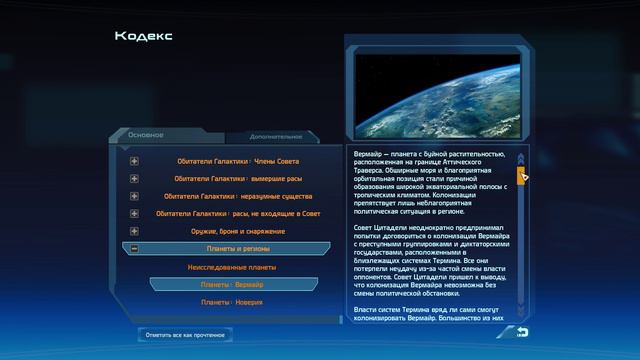
Task: Click the 'Кодекс' title text
Action: 144,36
